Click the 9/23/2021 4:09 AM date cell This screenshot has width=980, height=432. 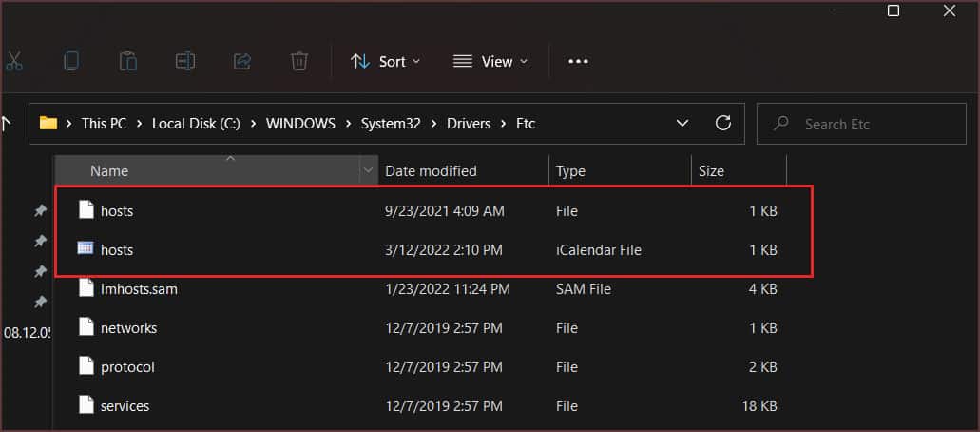pos(445,211)
